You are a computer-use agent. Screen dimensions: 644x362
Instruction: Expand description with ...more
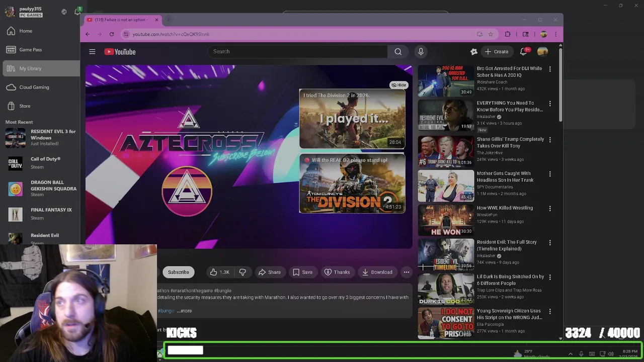[184, 311]
